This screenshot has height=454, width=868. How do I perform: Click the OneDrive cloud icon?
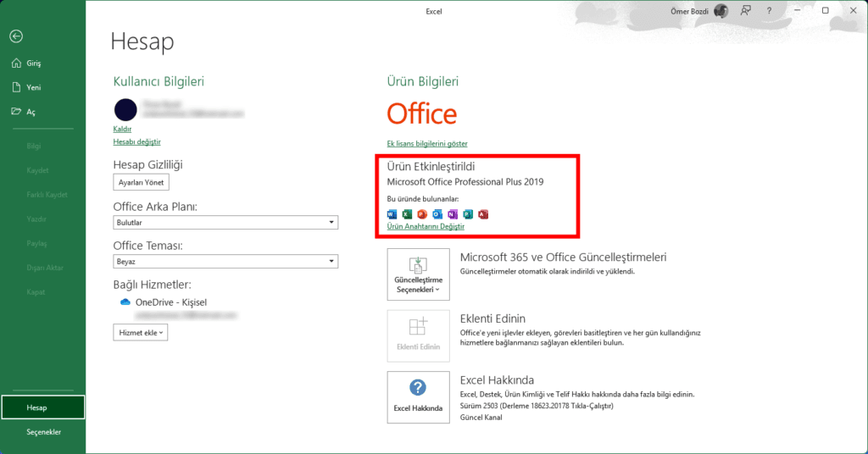[x=125, y=302]
